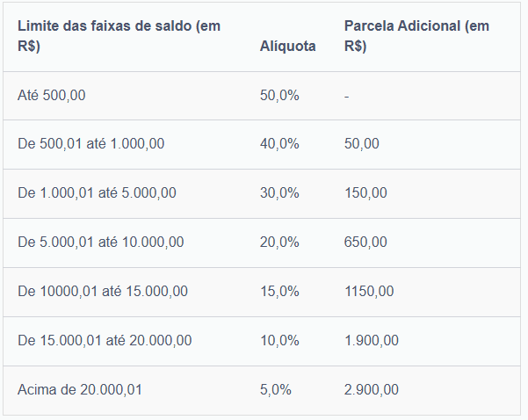
Task: Select the 'Alíquota' column header
Action: pos(287,47)
